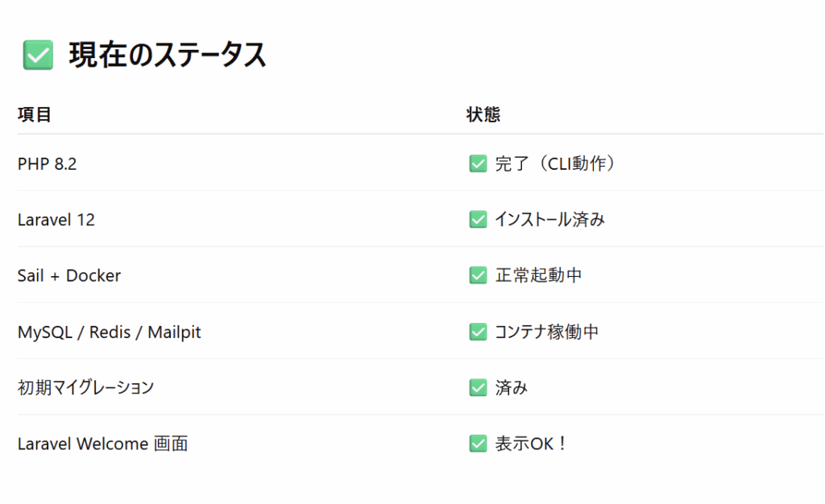Click the checkmark icon in the 初期マイグレーション row
Viewport: 825px width, 504px height.
click(478, 387)
